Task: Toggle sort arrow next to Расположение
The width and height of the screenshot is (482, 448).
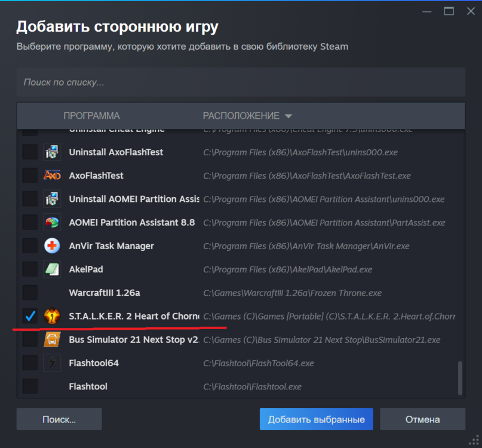Action: (x=288, y=116)
